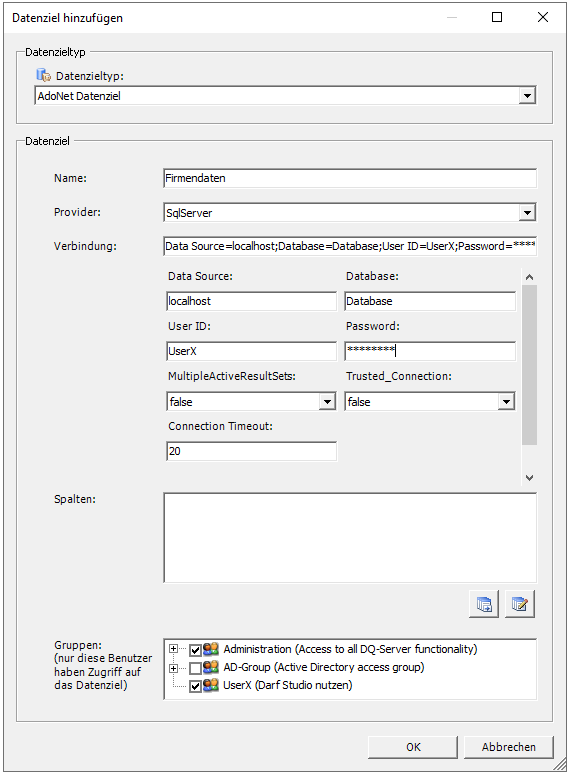Expand the AD-Group tree node
Viewport: 570px width, 775px height.
click(x=174, y=668)
